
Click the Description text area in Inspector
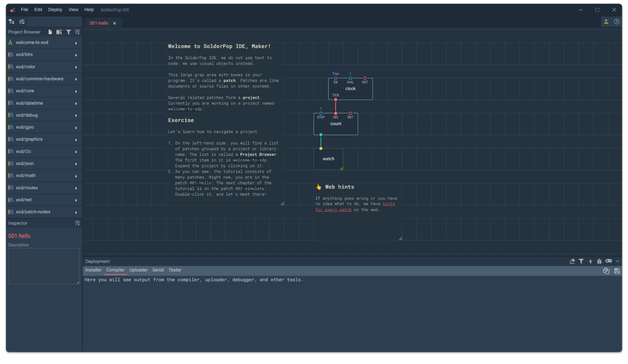44,266
